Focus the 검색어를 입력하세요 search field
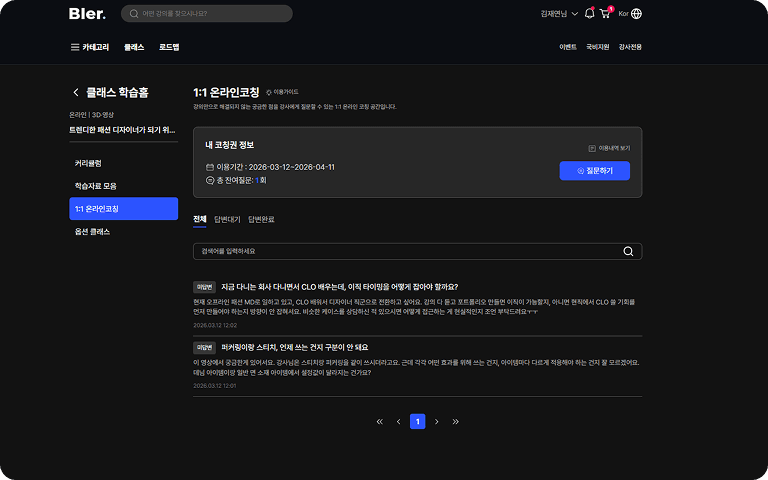Viewport: 768px width, 480px height. (417, 251)
